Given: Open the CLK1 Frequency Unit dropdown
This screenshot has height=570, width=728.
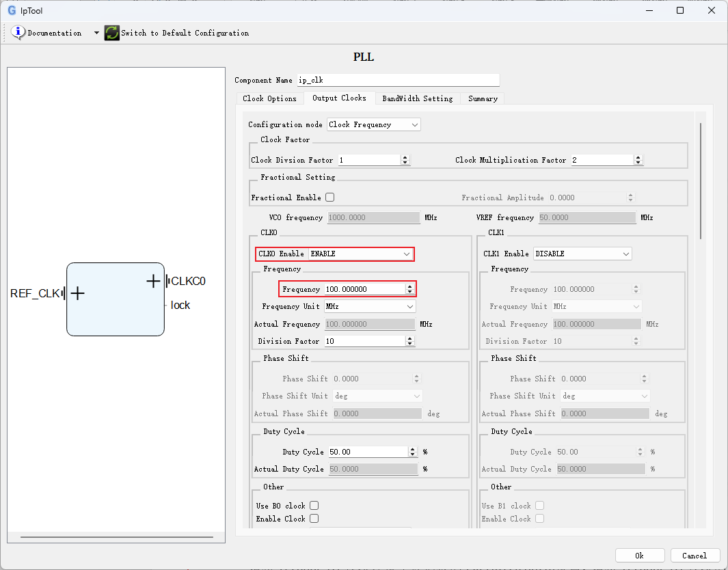Looking at the screenshot, I should pos(597,306).
